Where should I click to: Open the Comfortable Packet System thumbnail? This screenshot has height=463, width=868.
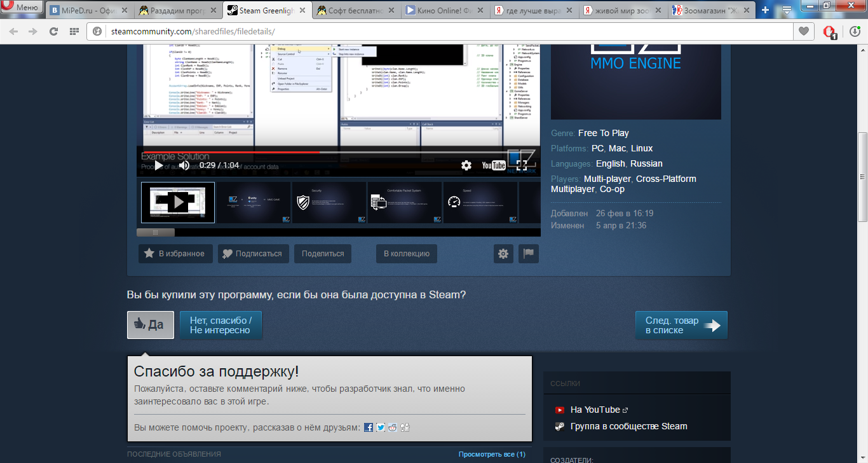pyautogui.click(x=405, y=202)
